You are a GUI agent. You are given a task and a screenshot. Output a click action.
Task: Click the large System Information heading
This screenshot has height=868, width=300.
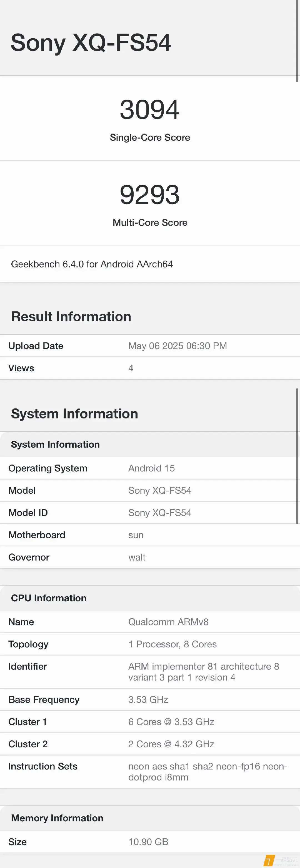point(74,414)
